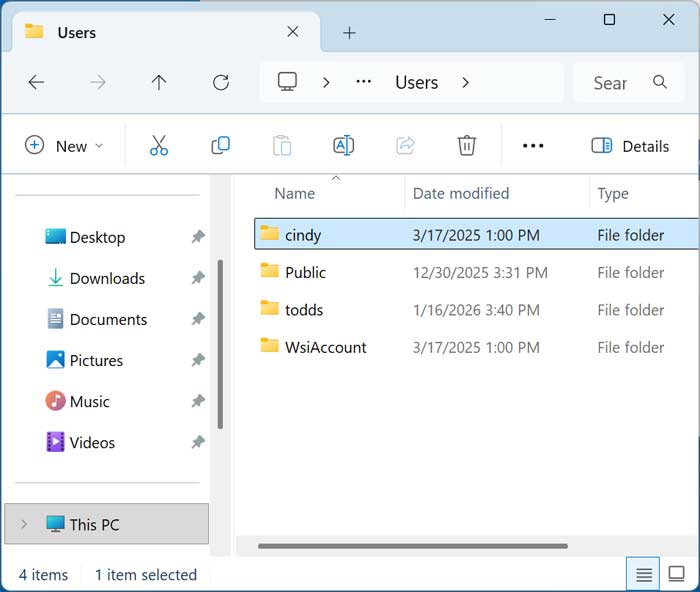
Task: Select the cindy folder icon
Action: tap(270, 233)
